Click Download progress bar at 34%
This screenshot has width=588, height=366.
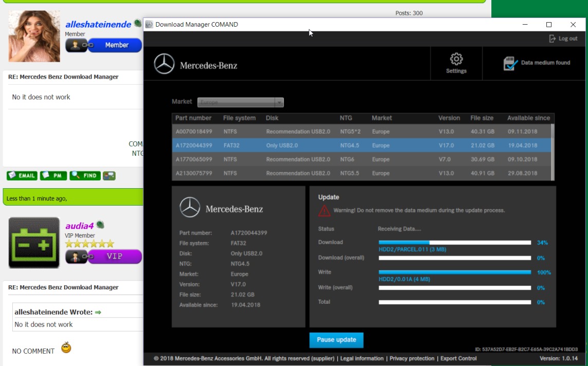[x=454, y=243]
